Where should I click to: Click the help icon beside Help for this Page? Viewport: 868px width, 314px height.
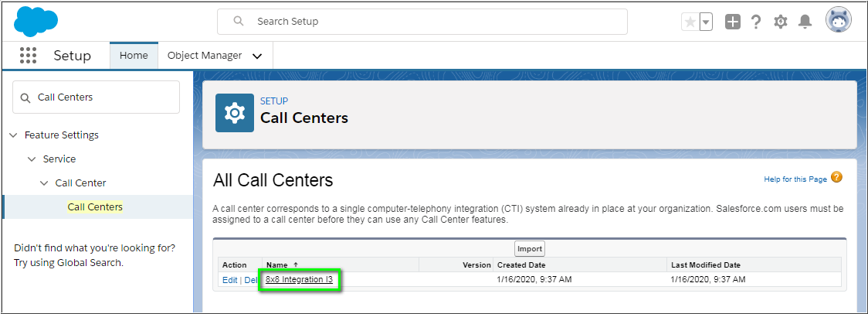pyautogui.click(x=836, y=178)
